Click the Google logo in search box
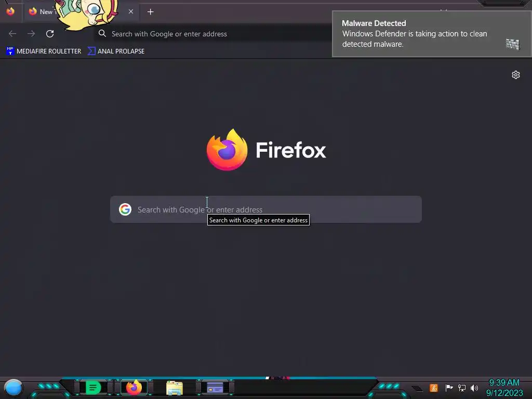 [125, 209]
